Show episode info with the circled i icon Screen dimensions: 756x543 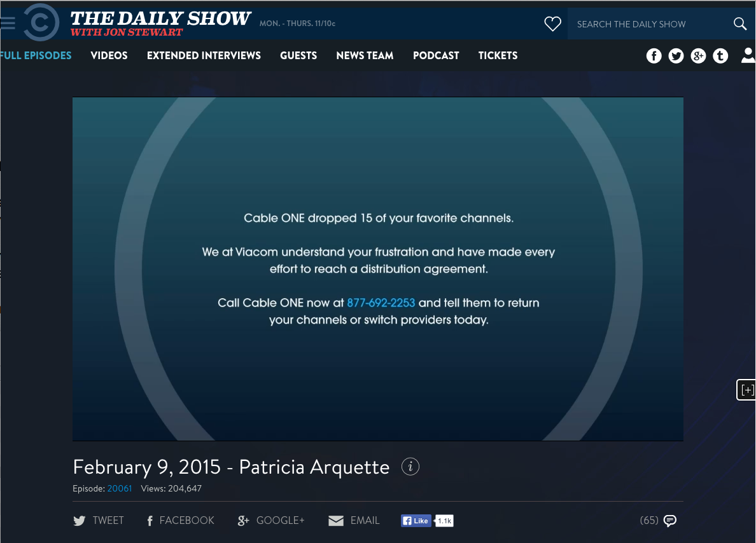pos(410,467)
